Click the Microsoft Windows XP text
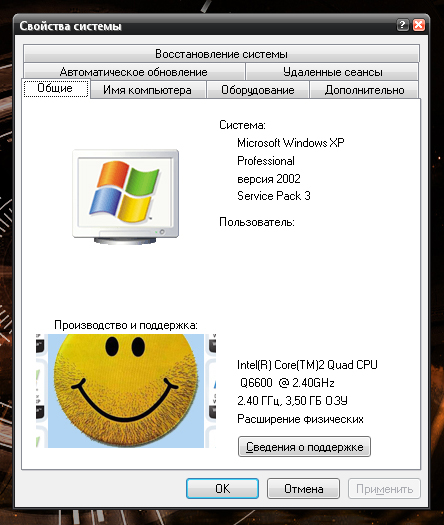Viewport: 444px width, 525px height. [x=291, y=143]
